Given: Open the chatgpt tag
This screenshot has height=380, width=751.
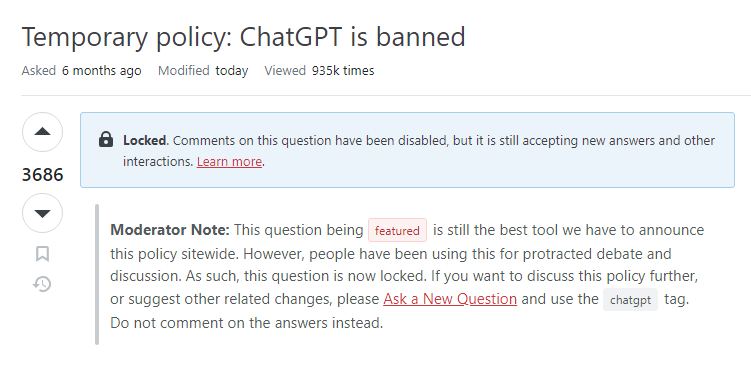Looking at the screenshot, I should click(x=630, y=300).
